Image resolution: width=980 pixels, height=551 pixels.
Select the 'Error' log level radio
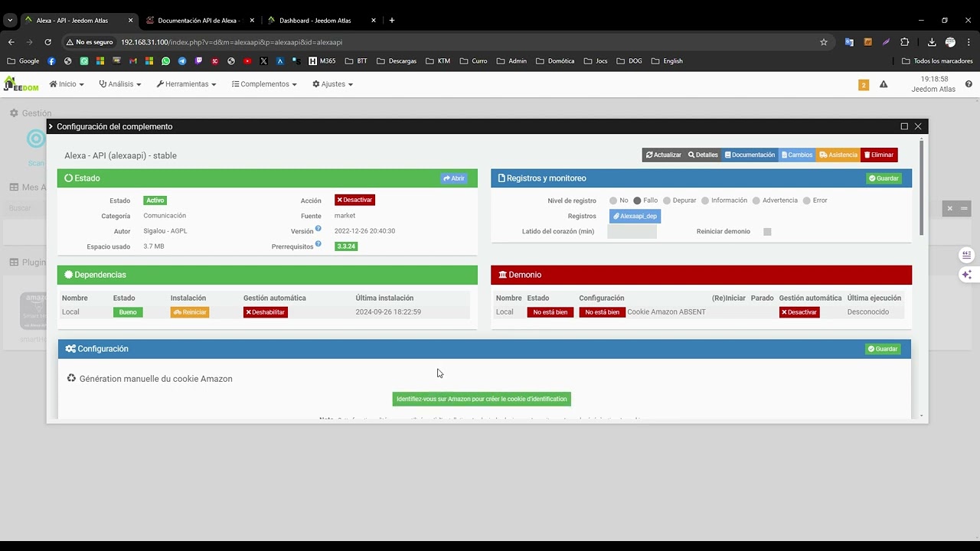(806, 201)
